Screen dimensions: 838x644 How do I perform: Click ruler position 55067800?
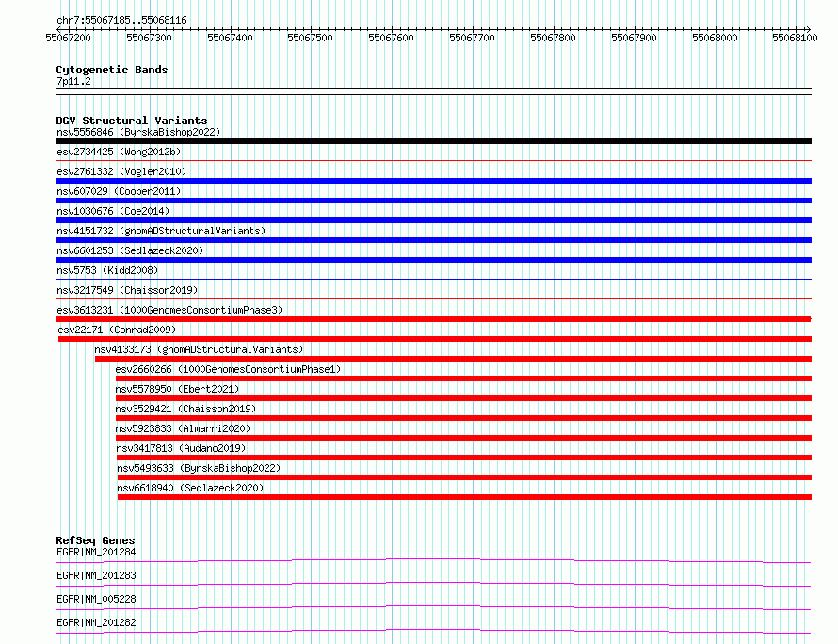553,38
